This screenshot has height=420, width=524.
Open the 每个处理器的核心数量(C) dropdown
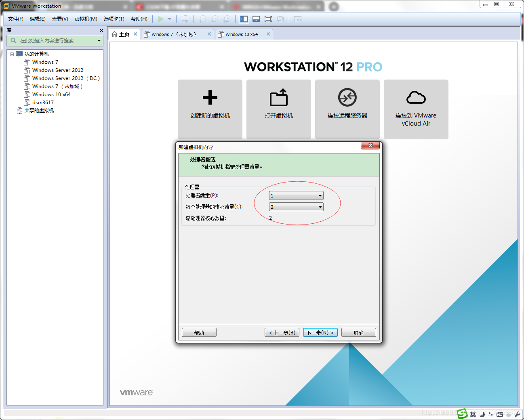[296, 207]
